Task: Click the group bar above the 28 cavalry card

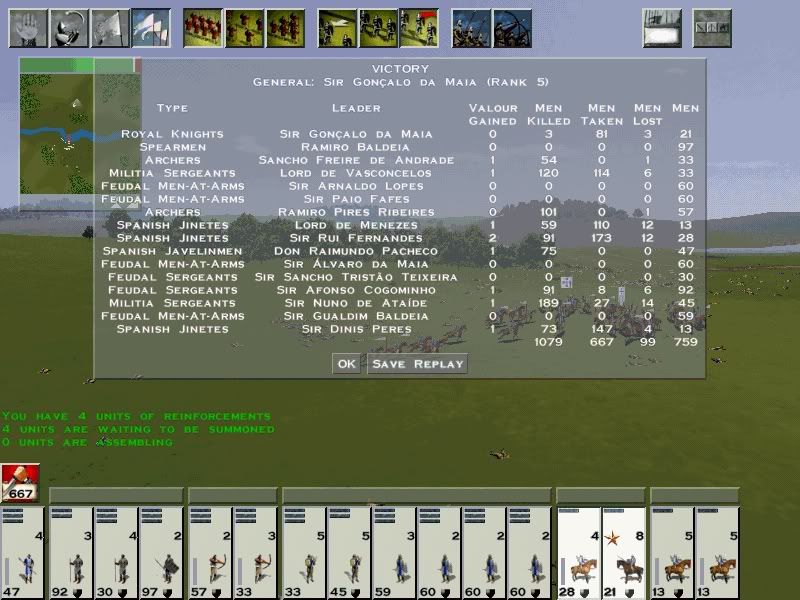Action: point(601,495)
